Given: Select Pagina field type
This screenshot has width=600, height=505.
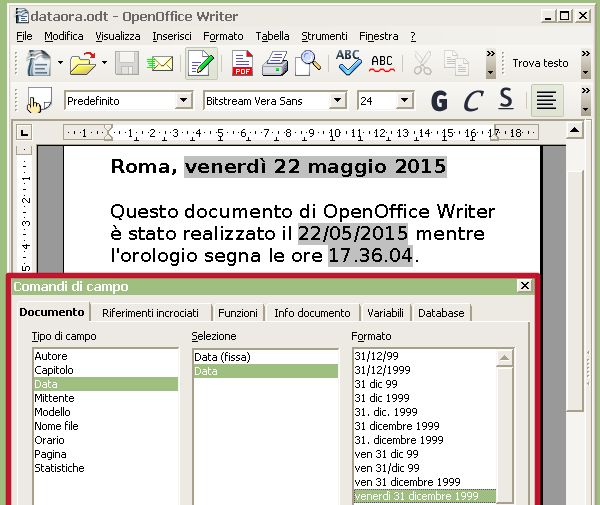Looking at the screenshot, I should pos(106,454).
